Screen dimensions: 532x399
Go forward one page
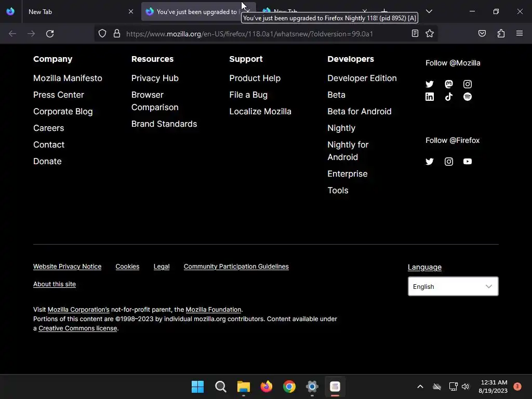point(31,34)
